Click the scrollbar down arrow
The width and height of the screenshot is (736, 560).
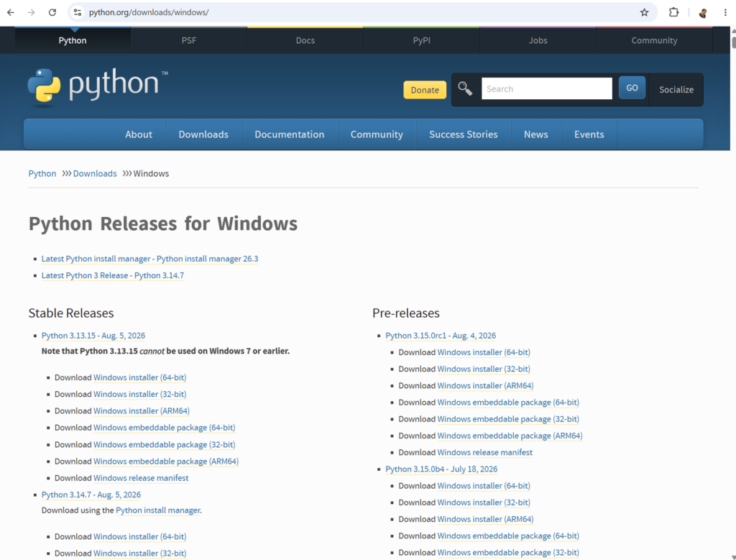pyautogui.click(x=733, y=556)
